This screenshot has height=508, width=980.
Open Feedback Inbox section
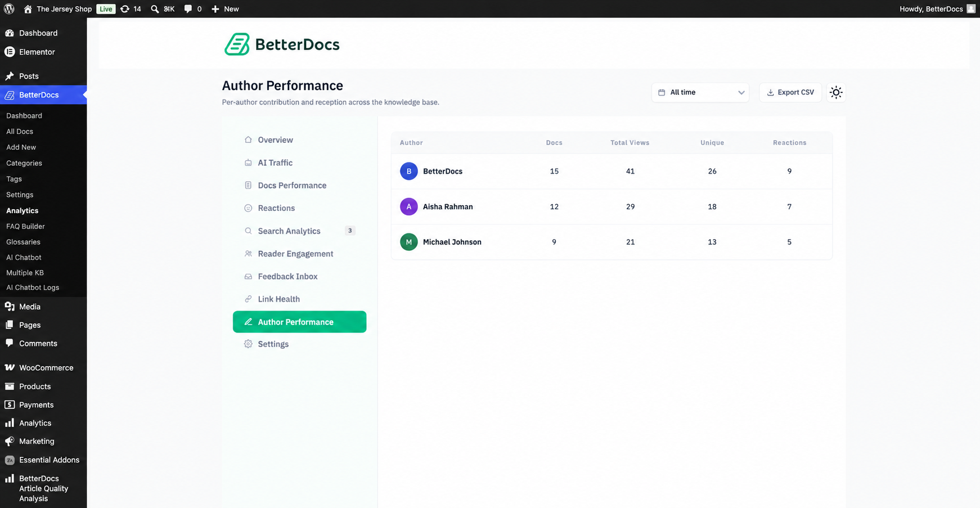[x=299, y=276]
